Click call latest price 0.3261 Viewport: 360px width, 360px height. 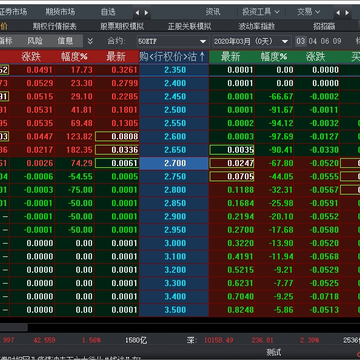(124, 70)
